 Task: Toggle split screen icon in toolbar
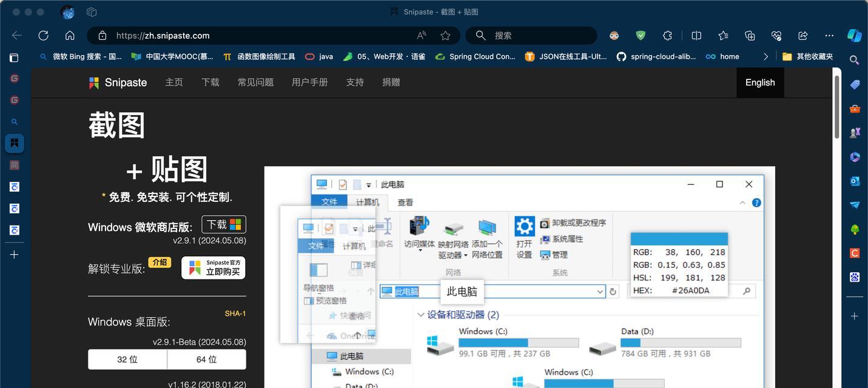696,35
